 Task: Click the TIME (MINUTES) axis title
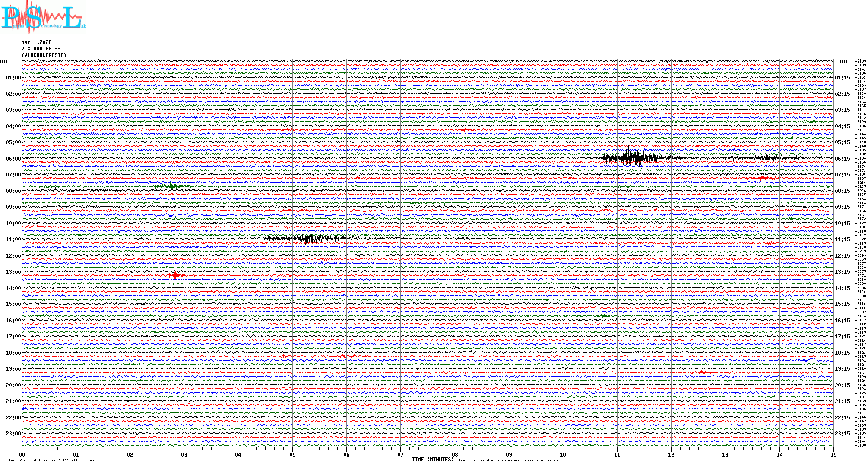point(432,460)
